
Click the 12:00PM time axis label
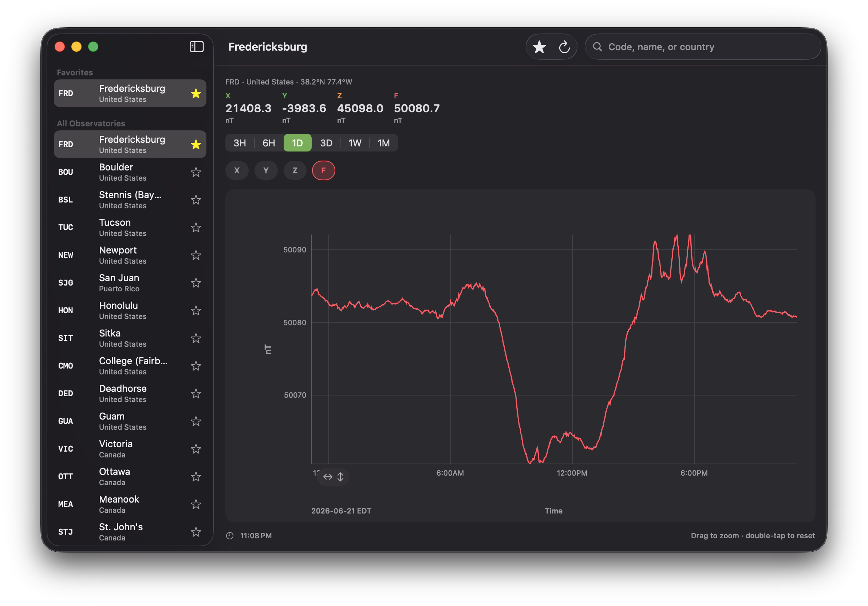pos(572,473)
